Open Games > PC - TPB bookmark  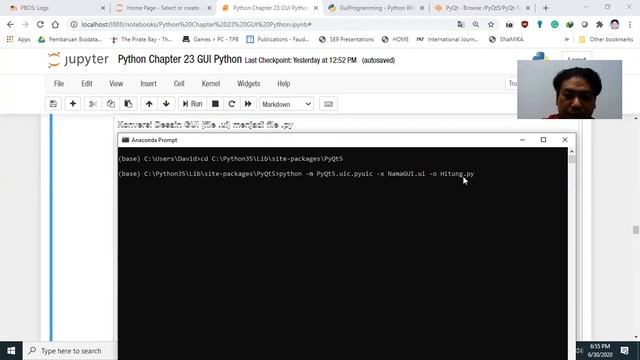(211, 40)
